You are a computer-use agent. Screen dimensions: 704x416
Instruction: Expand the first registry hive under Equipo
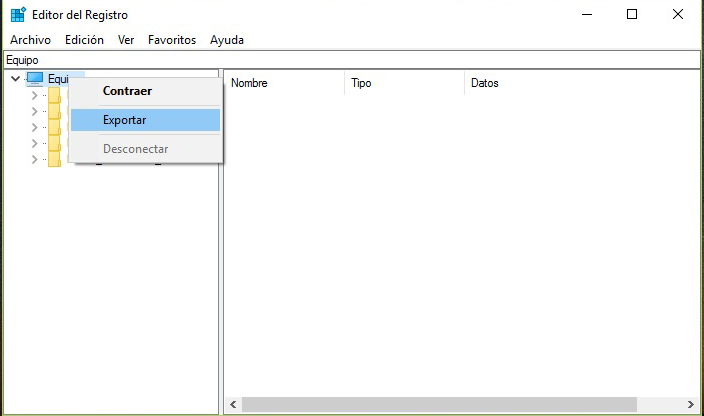[x=34, y=96]
